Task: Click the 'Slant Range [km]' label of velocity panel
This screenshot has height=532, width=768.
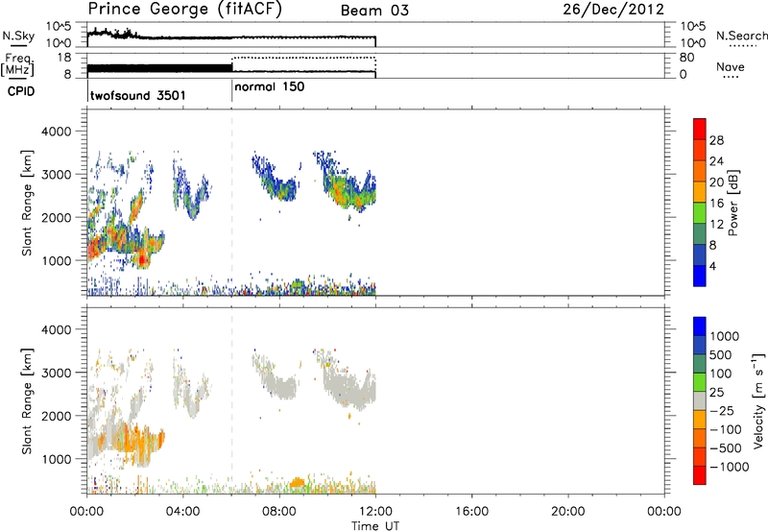Action: click(x=27, y=400)
